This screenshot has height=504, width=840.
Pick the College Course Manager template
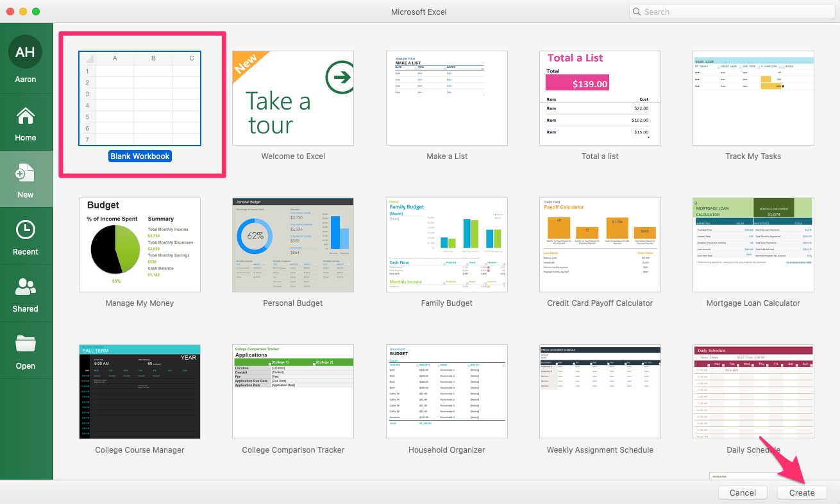(140, 392)
